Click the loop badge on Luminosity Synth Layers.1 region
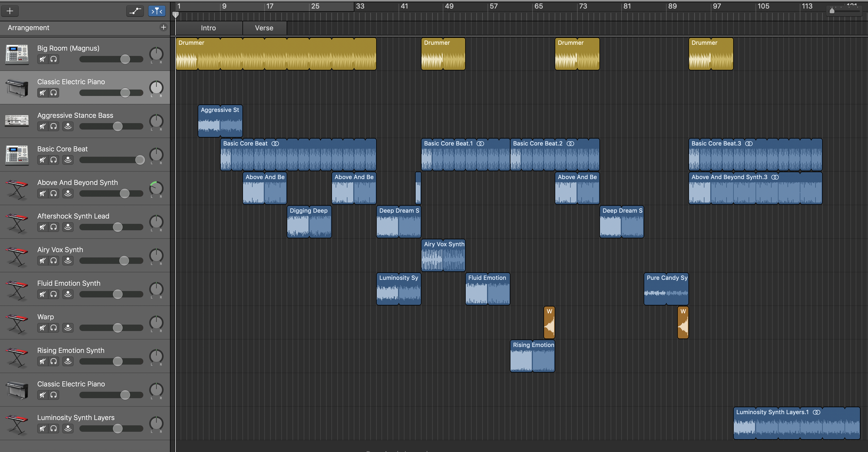This screenshot has width=868, height=452. coord(817,412)
